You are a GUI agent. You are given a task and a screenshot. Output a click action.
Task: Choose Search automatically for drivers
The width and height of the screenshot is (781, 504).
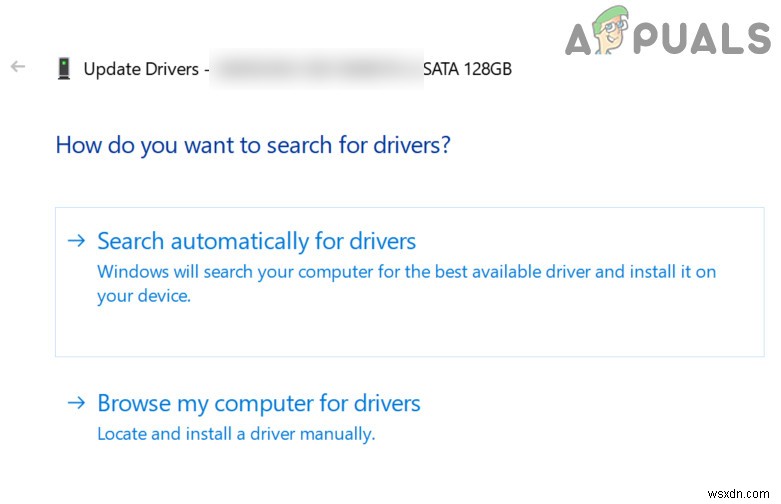(256, 241)
